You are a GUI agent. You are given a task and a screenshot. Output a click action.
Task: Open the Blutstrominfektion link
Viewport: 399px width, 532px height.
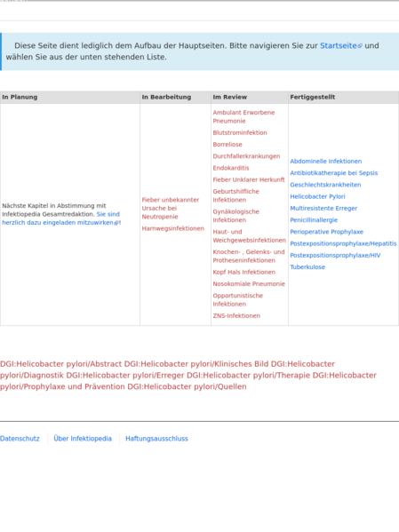[240, 132]
